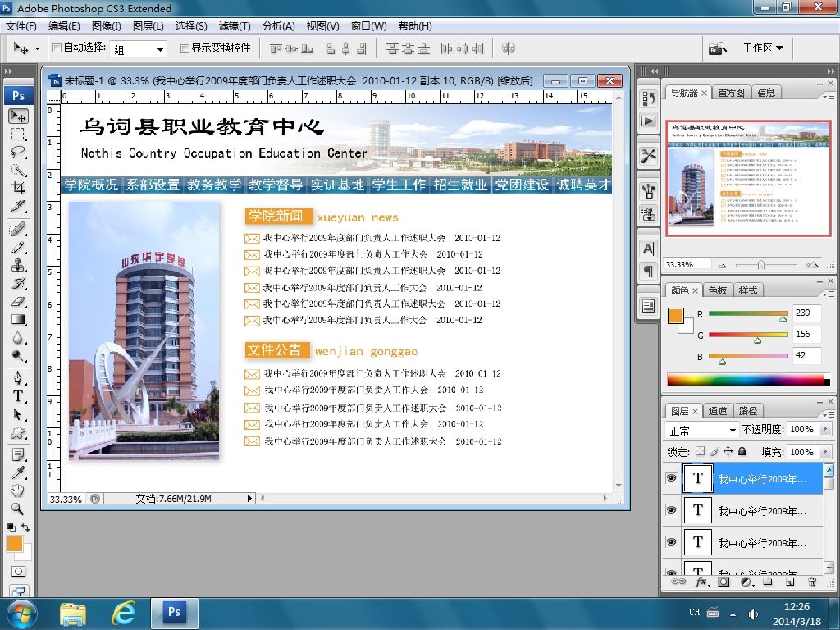Switch to the 色板 tab
The height and width of the screenshot is (630, 840).
pos(717,290)
